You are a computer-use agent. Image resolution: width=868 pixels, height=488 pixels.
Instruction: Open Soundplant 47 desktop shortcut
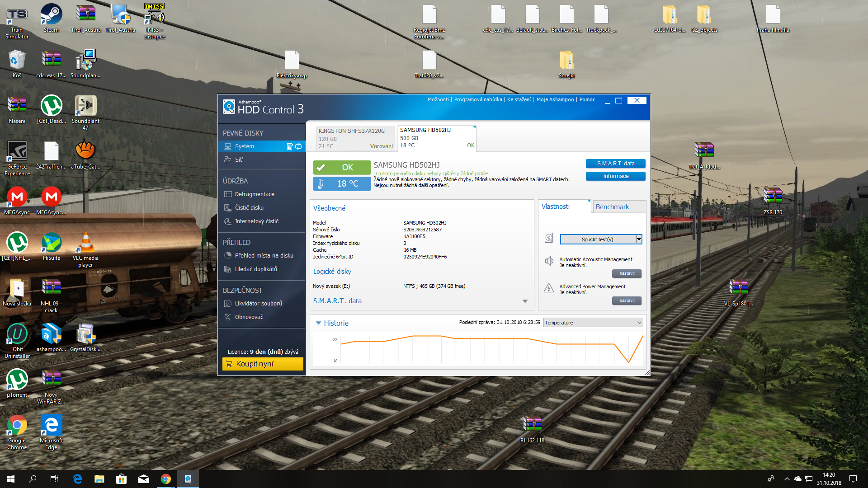pos(85,113)
